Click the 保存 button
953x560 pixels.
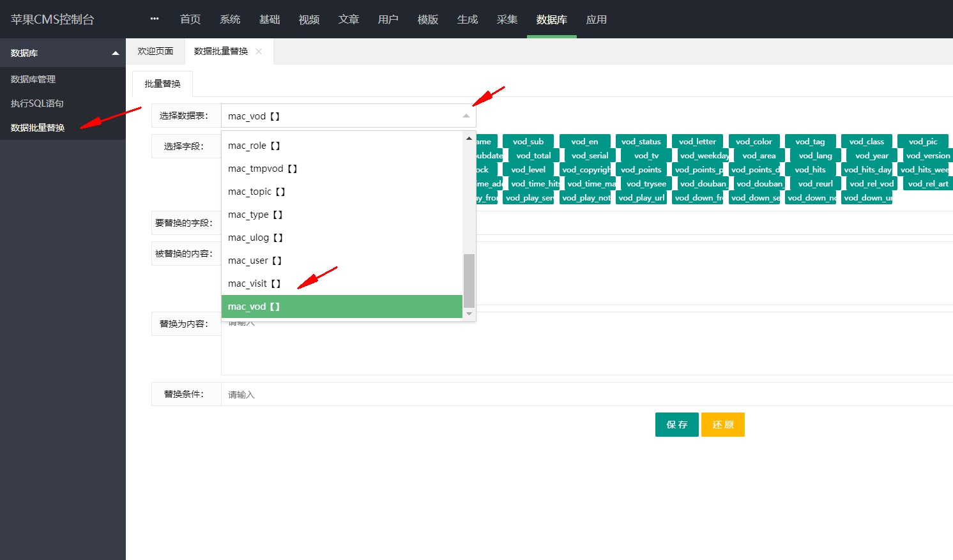point(676,425)
